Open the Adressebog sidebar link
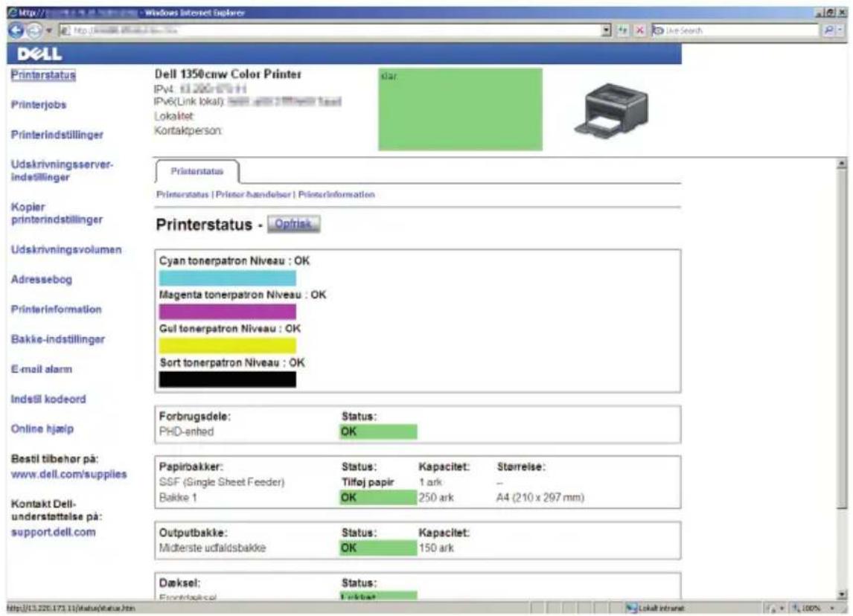 pos(42,280)
